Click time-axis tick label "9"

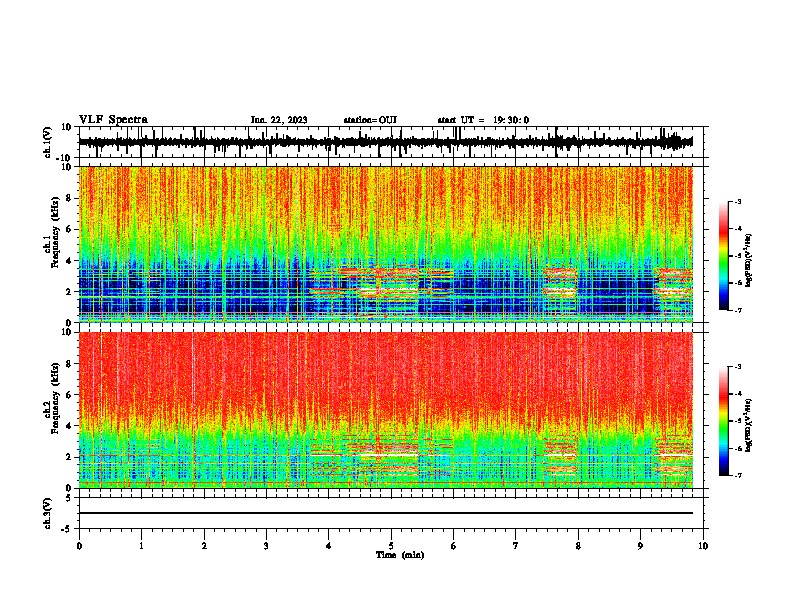tap(640, 546)
